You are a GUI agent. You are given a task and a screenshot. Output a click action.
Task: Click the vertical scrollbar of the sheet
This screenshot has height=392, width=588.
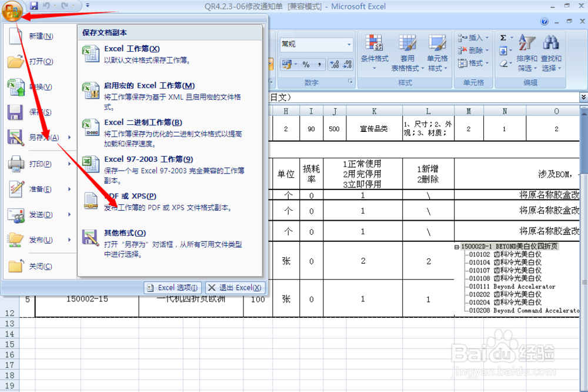pyautogui.click(x=584, y=248)
